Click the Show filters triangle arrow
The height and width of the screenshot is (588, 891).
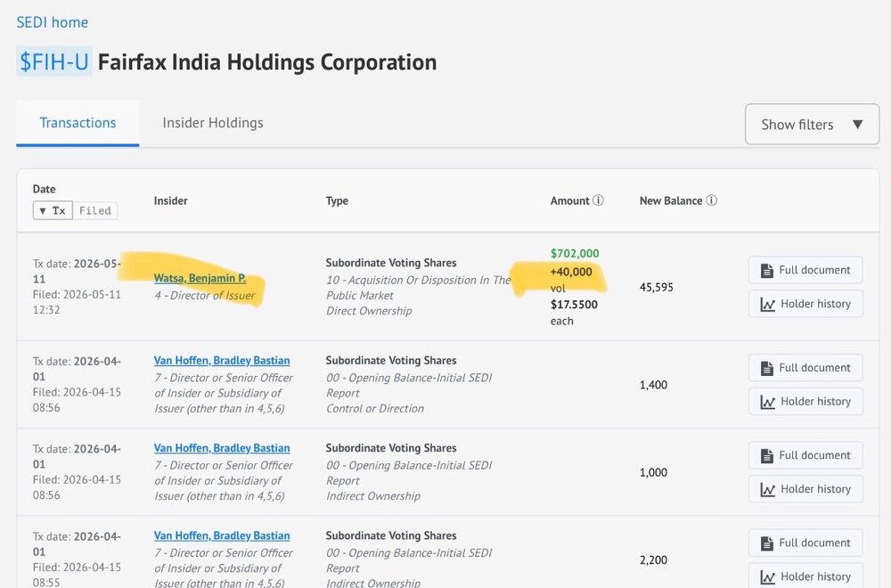[x=857, y=124]
